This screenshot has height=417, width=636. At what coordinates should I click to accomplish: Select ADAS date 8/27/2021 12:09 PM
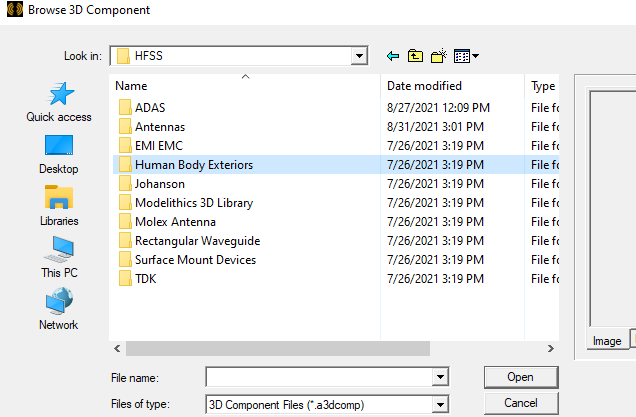tap(438, 108)
